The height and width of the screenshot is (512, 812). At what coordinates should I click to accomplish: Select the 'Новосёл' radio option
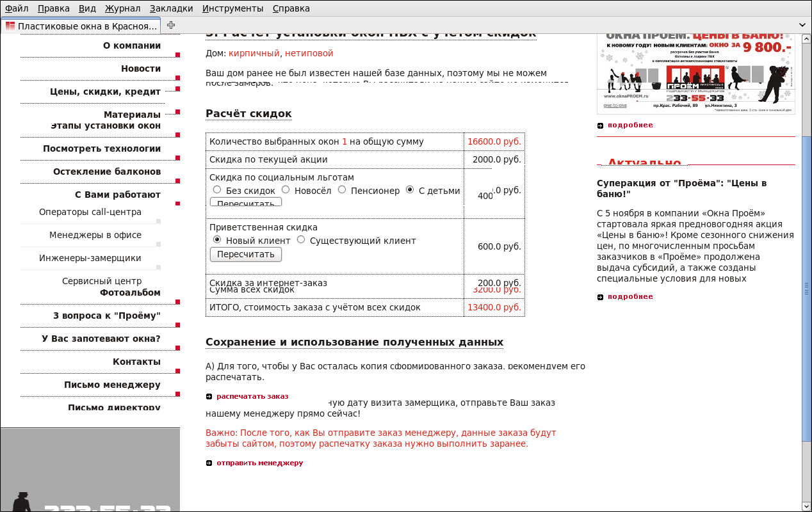(286, 190)
